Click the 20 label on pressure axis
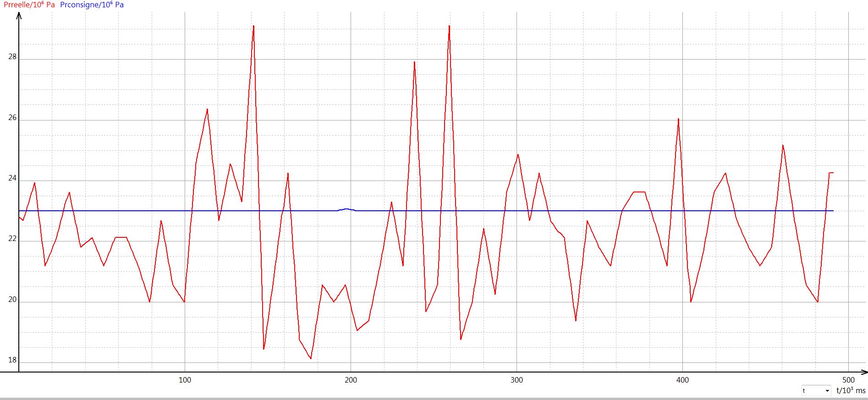 [x=12, y=300]
